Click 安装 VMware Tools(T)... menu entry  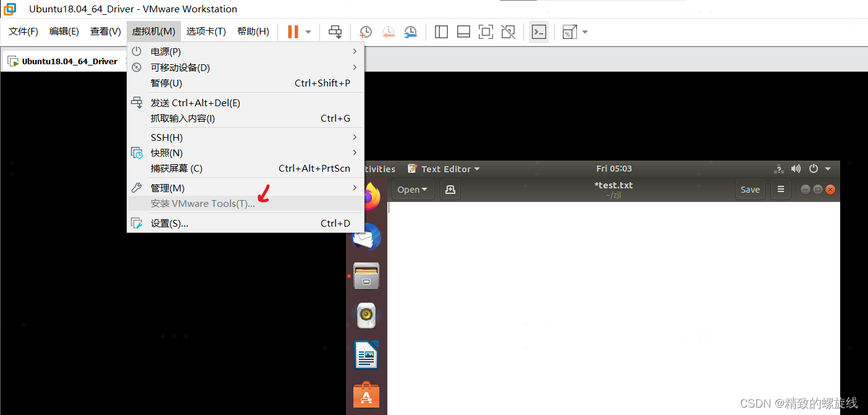pyautogui.click(x=246, y=203)
